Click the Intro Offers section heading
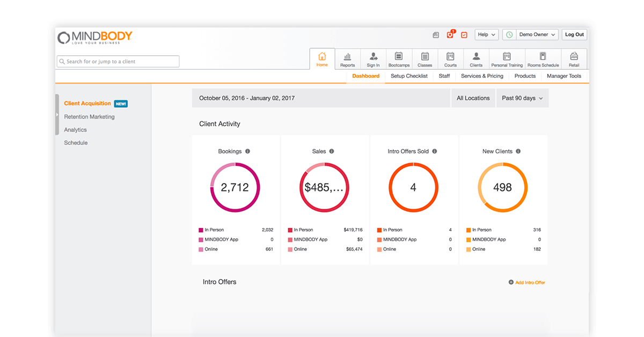The image size is (644, 337). 219,282
